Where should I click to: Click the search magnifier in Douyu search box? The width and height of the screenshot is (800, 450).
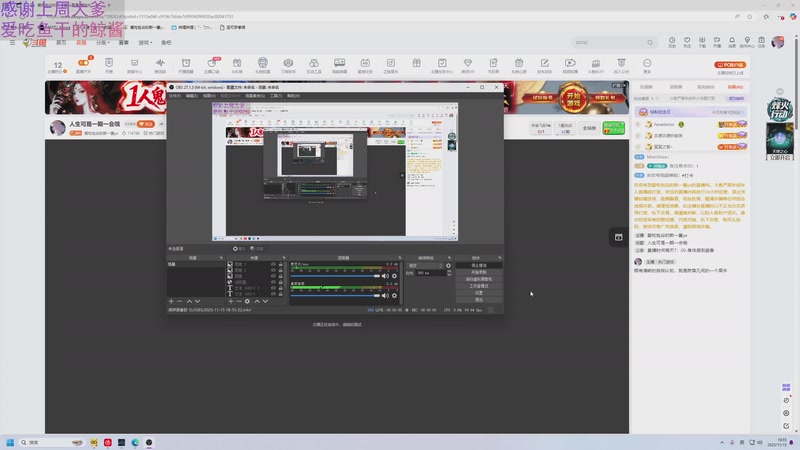click(650, 42)
